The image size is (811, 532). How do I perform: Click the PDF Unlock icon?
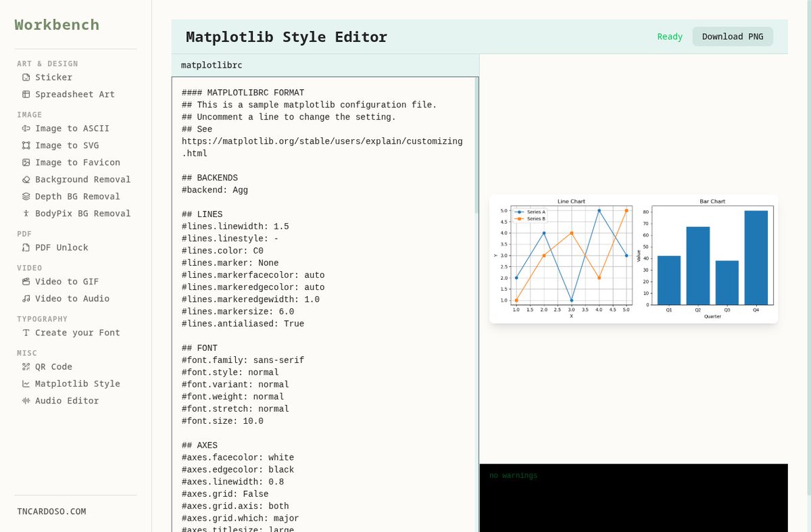[x=26, y=247]
